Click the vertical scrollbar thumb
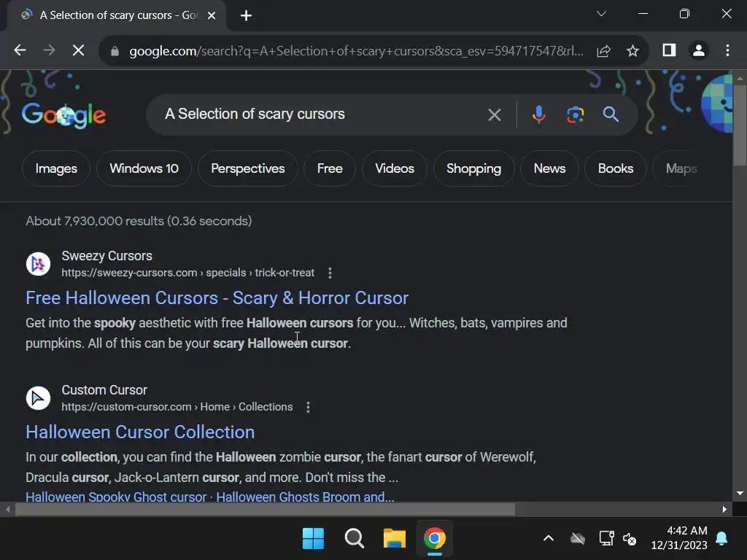Viewport: 747px width, 560px height. [x=740, y=125]
